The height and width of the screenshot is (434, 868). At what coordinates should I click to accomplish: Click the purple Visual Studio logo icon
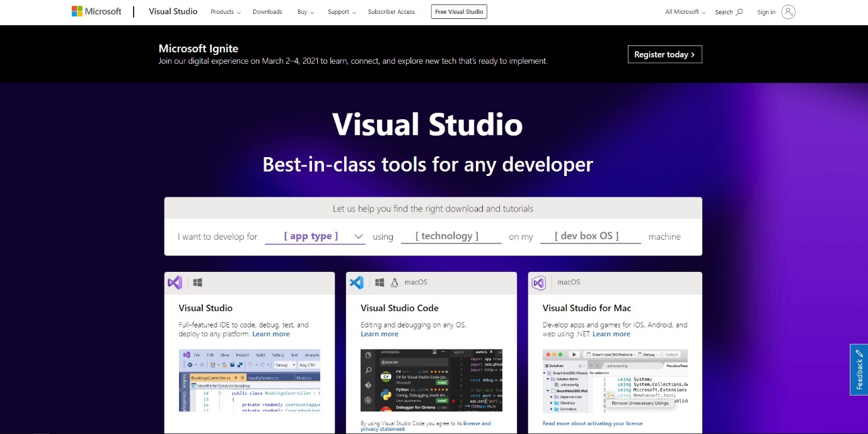pyautogui.click(x=175, y=283)
